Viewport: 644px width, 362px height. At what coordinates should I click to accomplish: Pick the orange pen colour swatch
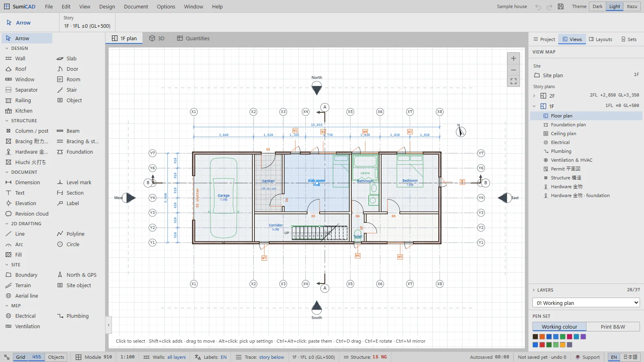542,337
